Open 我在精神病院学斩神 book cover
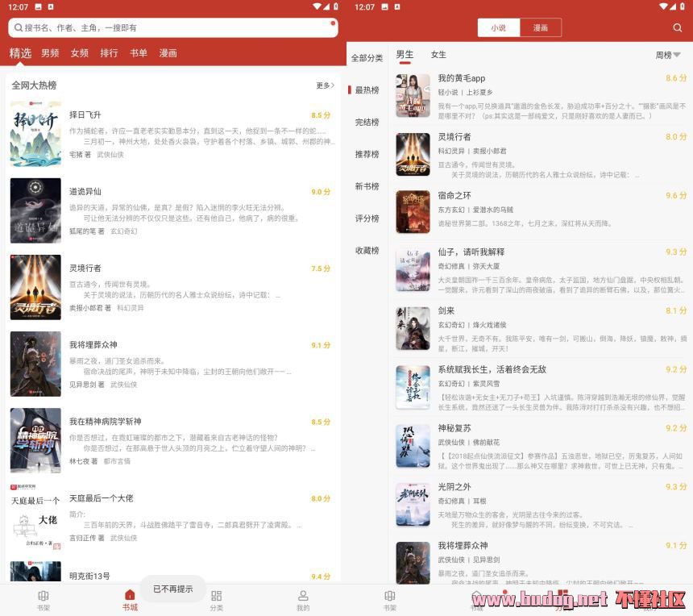 click(x=35, y=440)
